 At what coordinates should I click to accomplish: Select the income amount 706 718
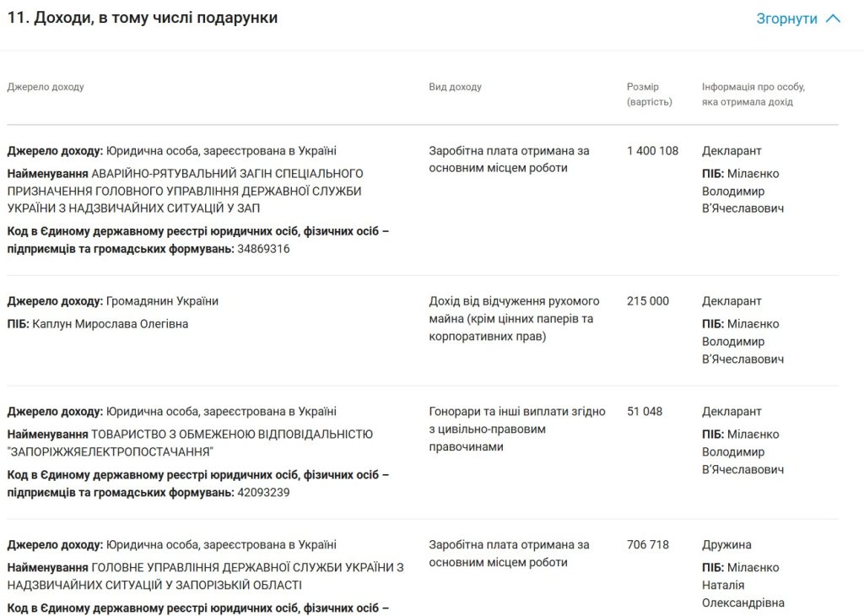point(647,545)
